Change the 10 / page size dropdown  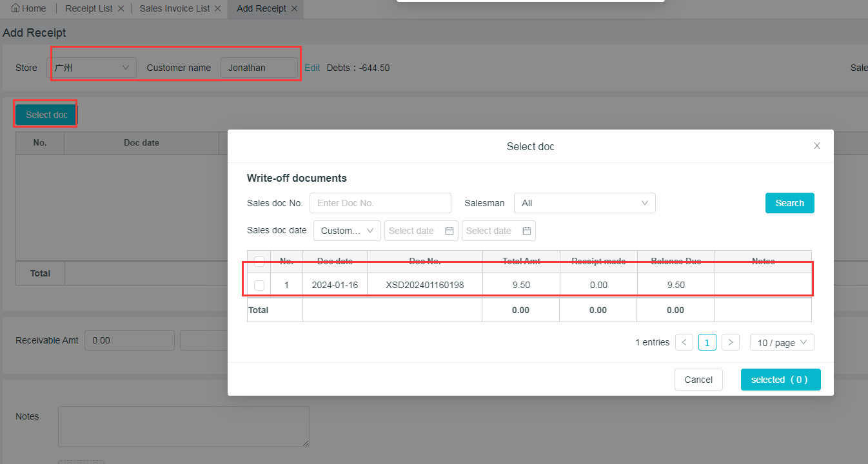tap(782, 342)
